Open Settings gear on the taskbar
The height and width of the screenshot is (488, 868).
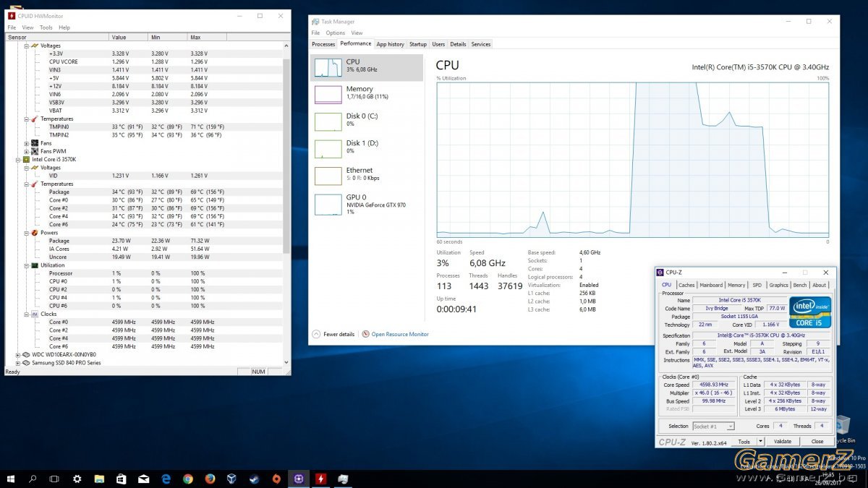(x=77, y=479)
